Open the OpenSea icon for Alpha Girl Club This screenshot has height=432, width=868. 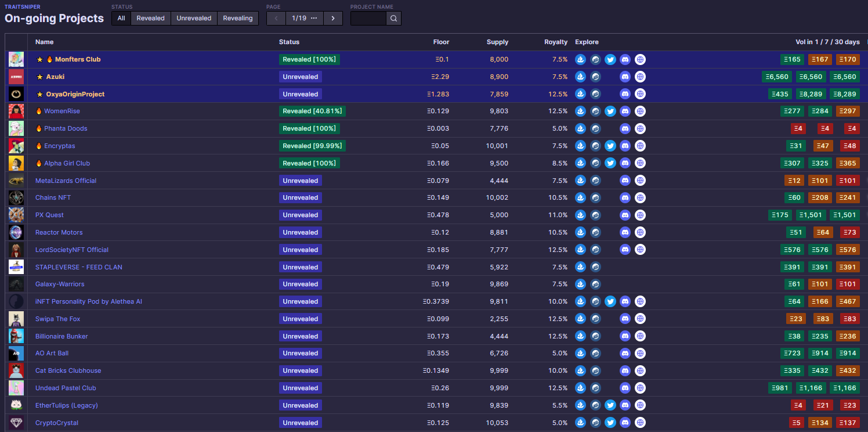point(580,163)
